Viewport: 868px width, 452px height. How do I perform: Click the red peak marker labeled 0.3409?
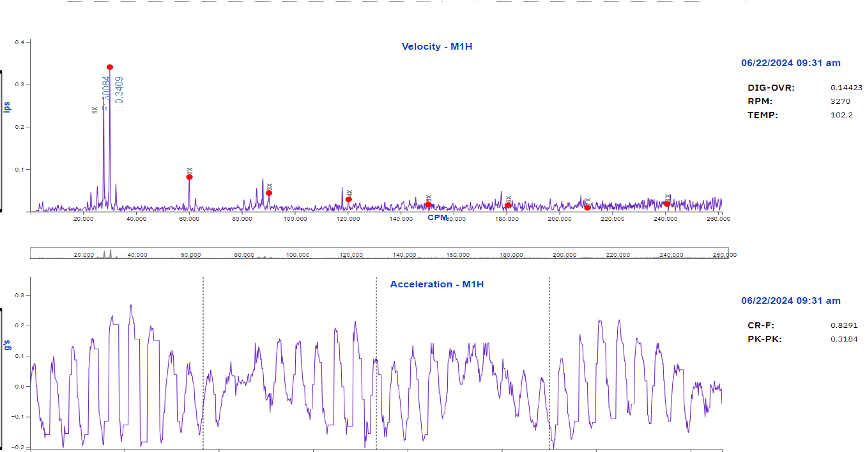(x=110, y=67)
